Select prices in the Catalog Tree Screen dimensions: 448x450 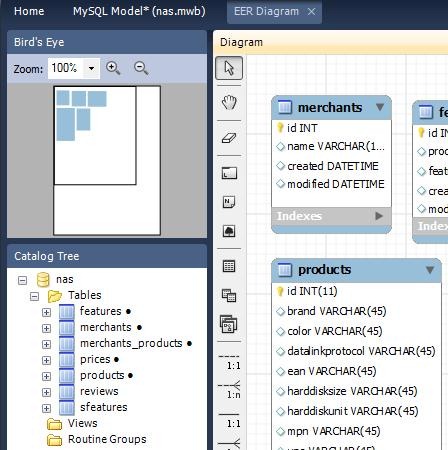(x=95, y=359)
